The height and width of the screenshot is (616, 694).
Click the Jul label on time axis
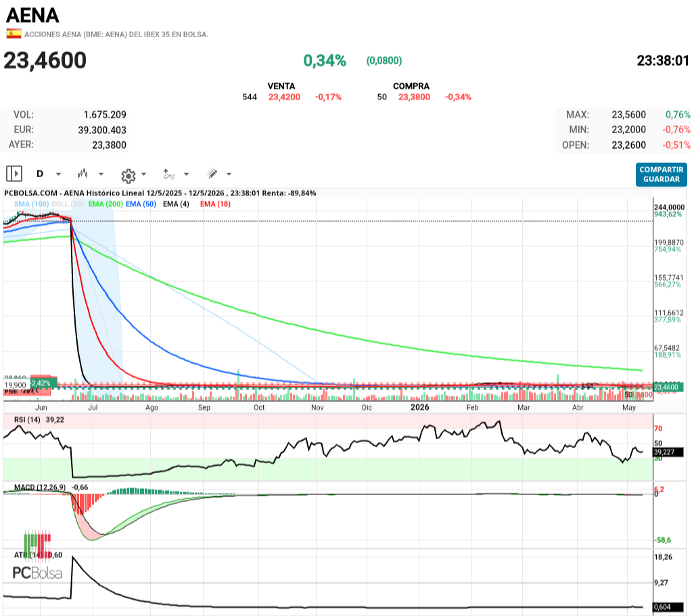tap(93, 408)
